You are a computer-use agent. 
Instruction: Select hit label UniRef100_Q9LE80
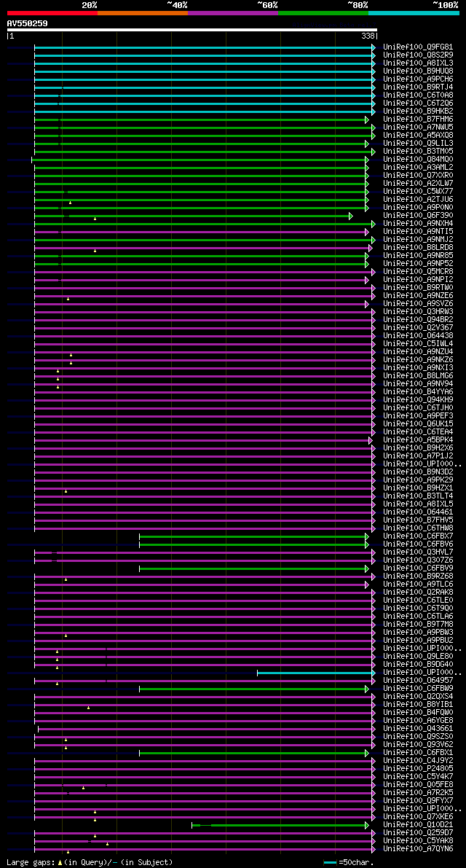coord(418,657)
